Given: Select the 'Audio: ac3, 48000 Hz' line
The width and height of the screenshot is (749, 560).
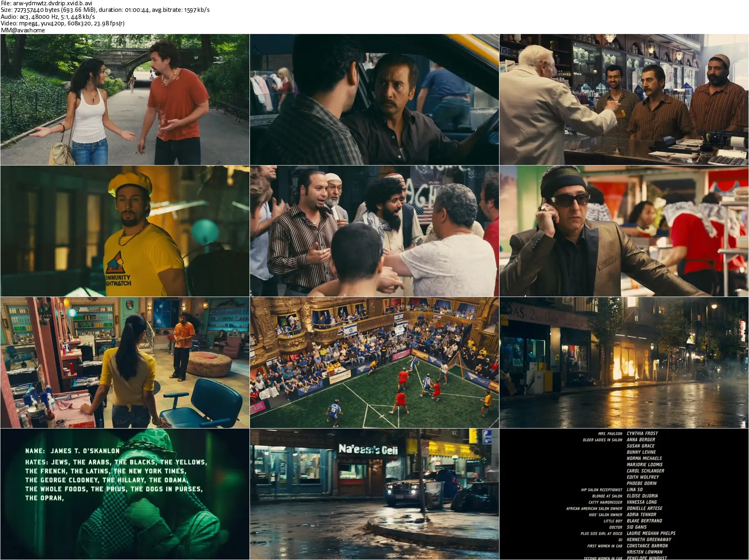Looking at the screenshot, I should tap(48, 17).
